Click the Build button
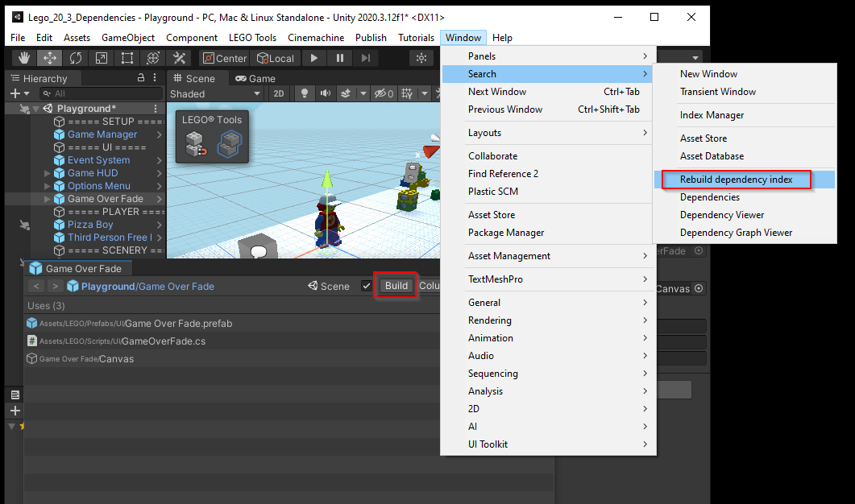855x504 pixels. [396, 286]
